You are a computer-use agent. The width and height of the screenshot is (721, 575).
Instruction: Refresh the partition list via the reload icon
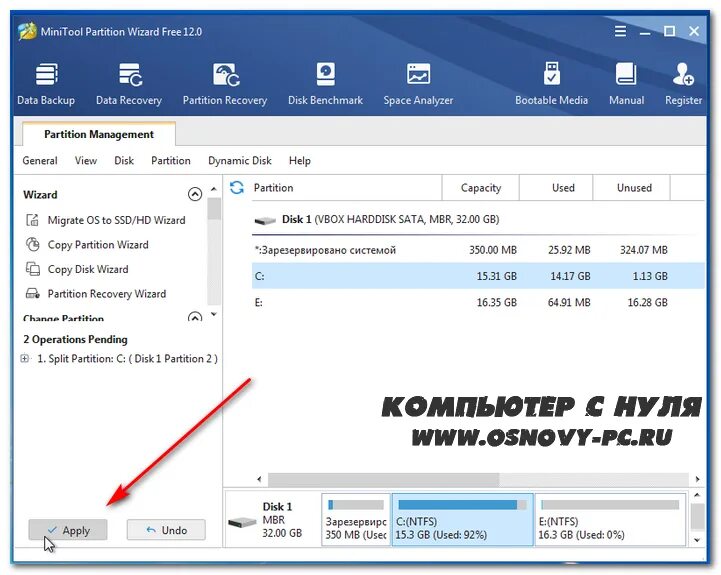click(x=237, y=187)
